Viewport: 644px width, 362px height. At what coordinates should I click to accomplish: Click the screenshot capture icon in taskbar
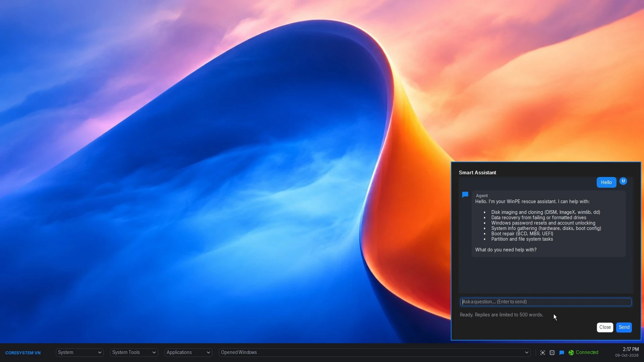point(543,353)
